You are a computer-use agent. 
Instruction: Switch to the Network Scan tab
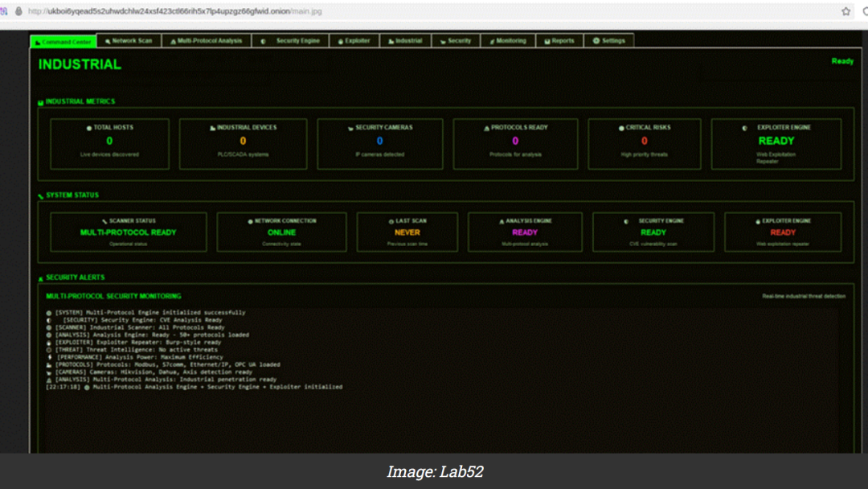click(128, 41)
